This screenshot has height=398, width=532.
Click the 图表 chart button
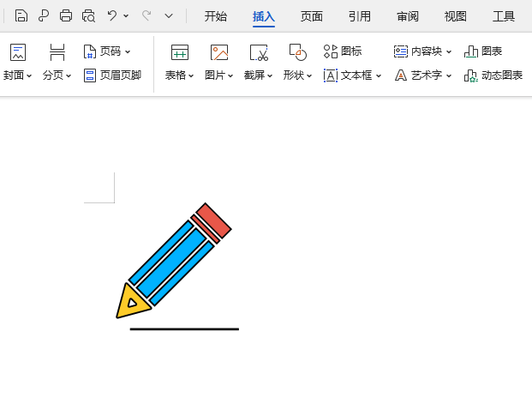pyautogui.click(x=483, y=51)
